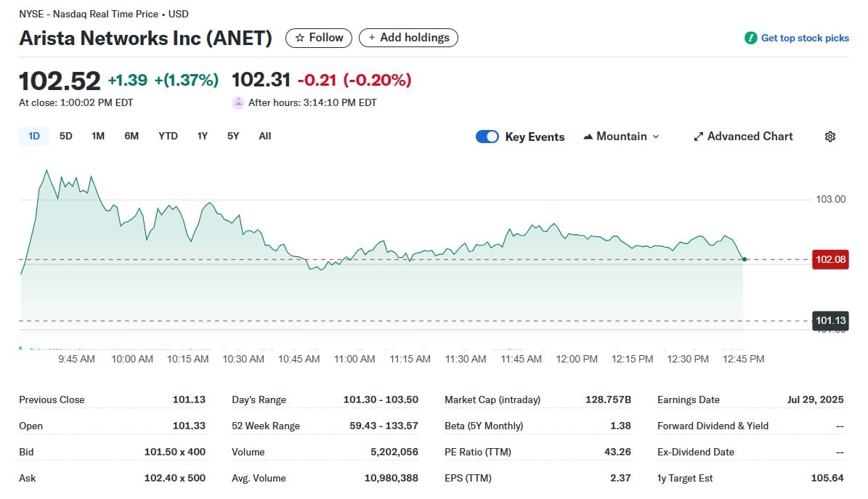The height and width of the screenshot is (499, 868).
Task: Click the 102.08 current price marker
Action: [x=830, y=259]
